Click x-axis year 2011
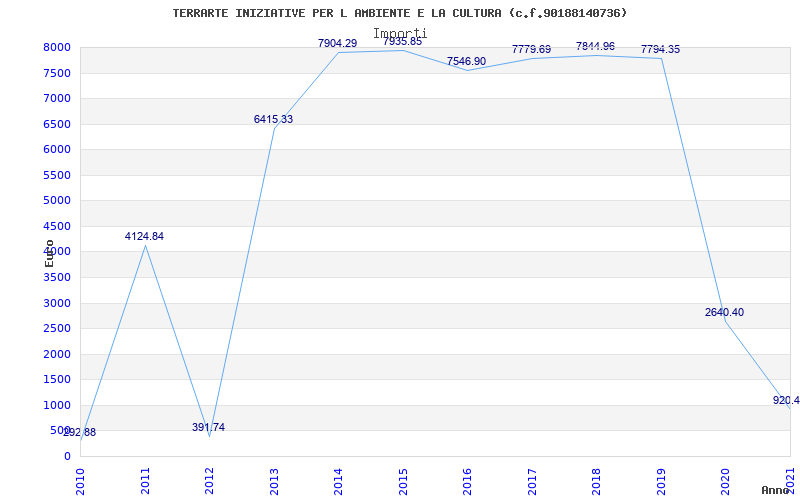Image resolution: width=800 pixels, height=500 pixels. (x=145, y=482)
